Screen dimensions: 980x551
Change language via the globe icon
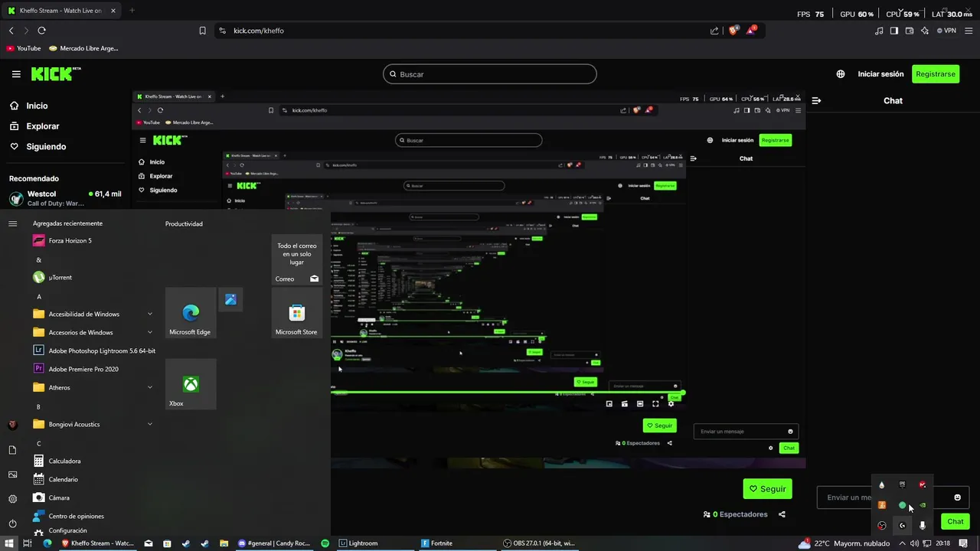click(841, 74)
